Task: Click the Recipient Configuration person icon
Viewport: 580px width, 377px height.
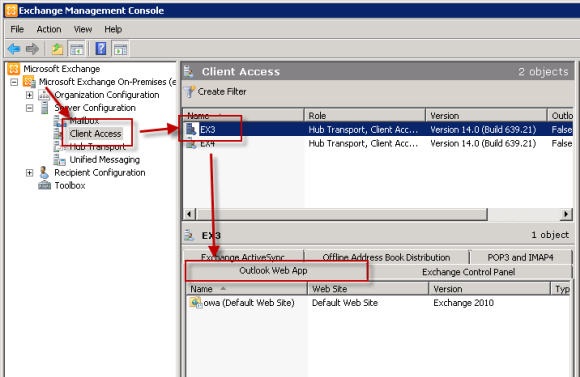Action: (x=44, y=172)
